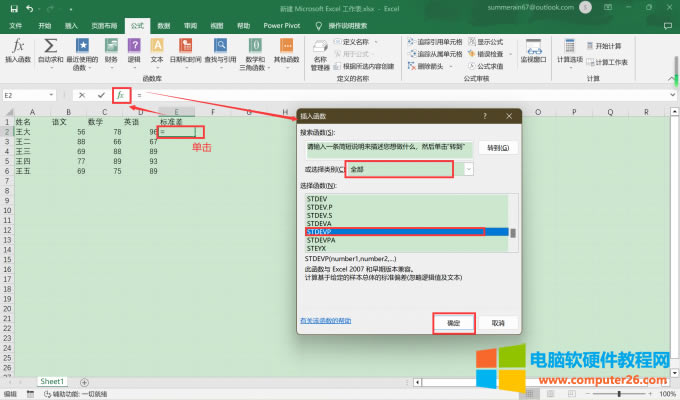This screenshot has height=400, width=680.
Task: Expand the 或选择类别 dropdown arrow
Action: click(x=468, y=170)
